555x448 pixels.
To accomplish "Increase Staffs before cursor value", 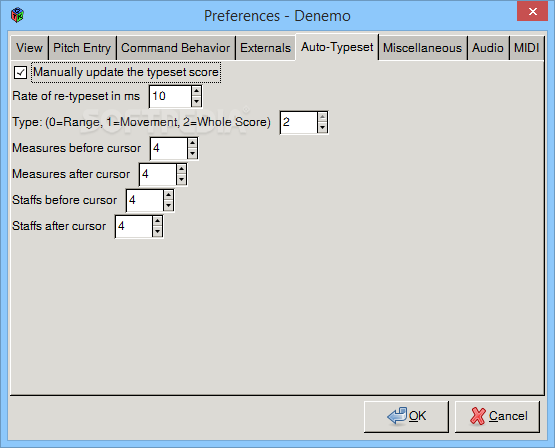I will tap(168, 195).
